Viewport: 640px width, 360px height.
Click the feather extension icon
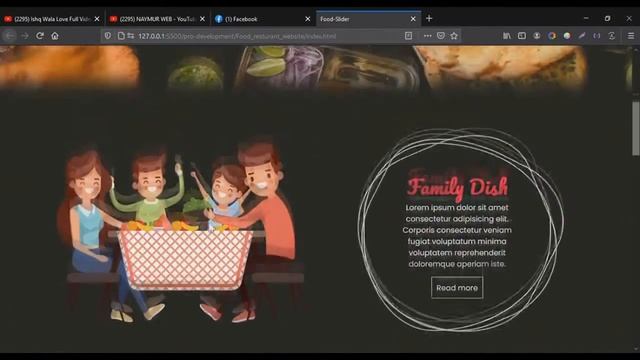582,36
